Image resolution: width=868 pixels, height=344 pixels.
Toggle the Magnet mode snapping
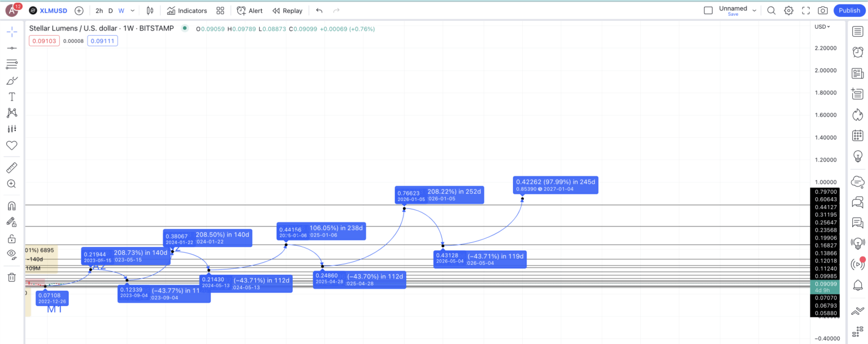coord(11,206)
